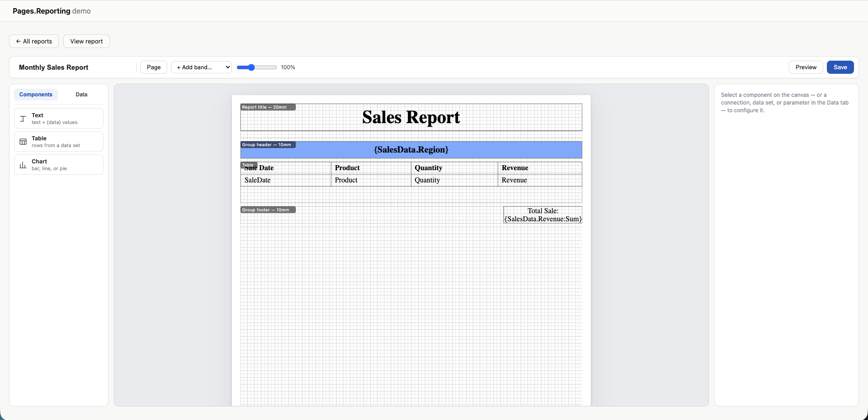Select the Sales Report title text

tap(411, 117)
